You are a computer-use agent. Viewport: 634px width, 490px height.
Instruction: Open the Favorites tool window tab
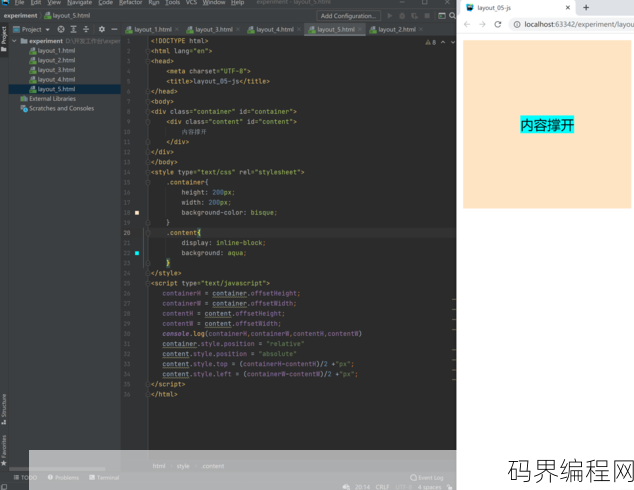click(4, 450)
